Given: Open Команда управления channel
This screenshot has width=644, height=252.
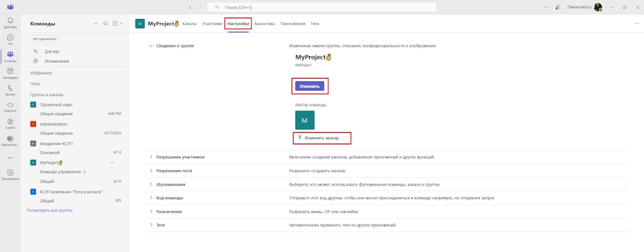Looking at the screenshot, I should [60, 172].
